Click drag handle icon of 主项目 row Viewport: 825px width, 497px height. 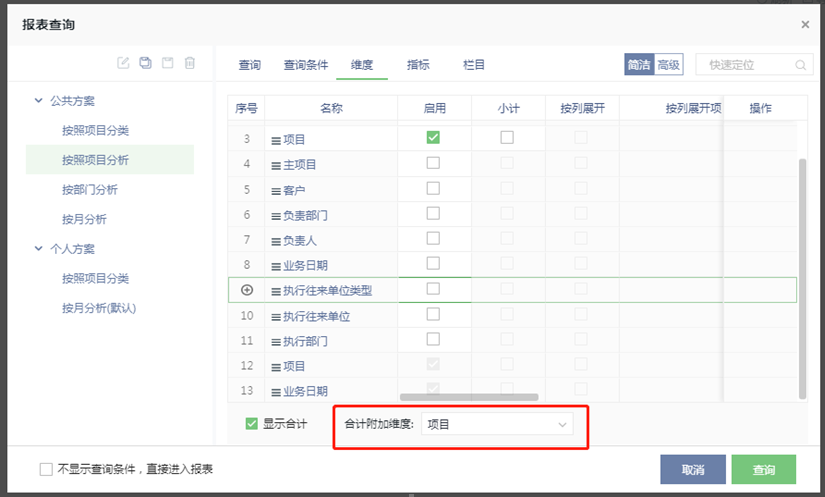(276, 166)
